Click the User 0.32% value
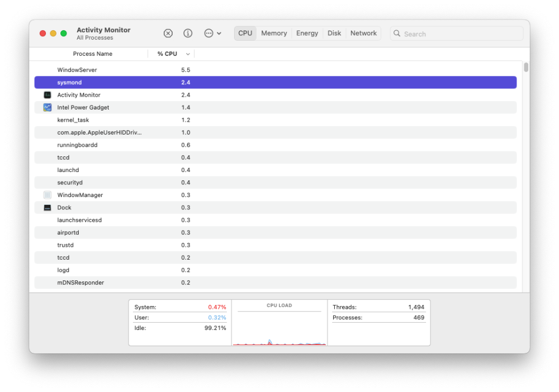 pos(217,317)
